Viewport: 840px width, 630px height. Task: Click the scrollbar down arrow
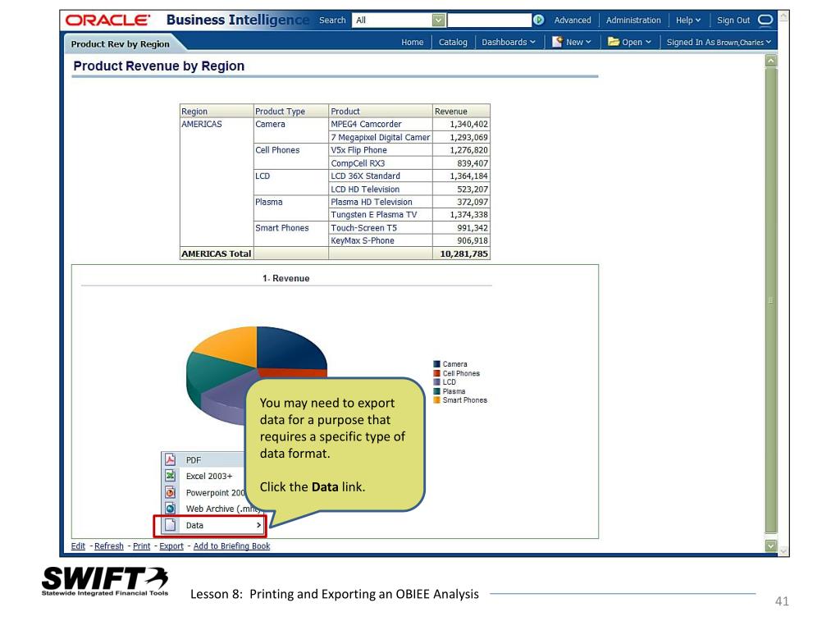coord(771,546)
